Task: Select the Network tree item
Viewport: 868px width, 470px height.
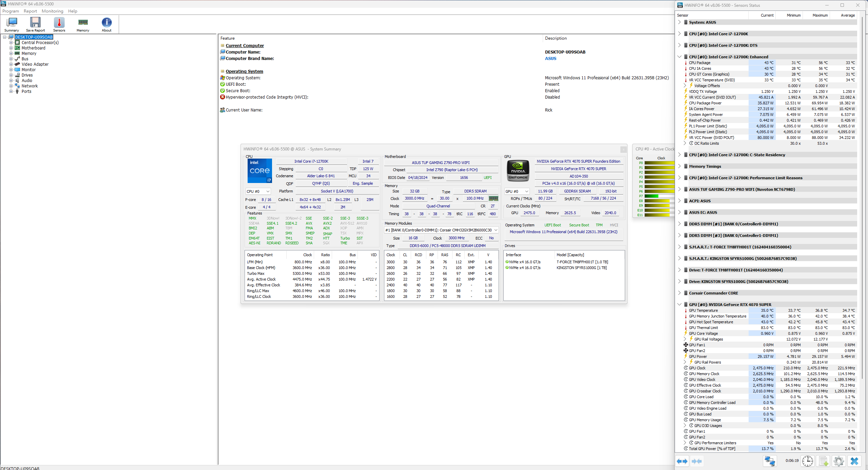Action: 30,86
